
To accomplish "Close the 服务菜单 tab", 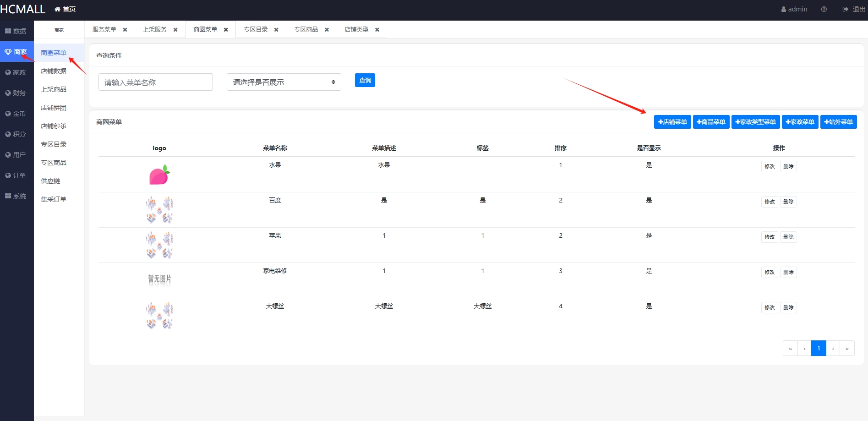I will (125, 30).
